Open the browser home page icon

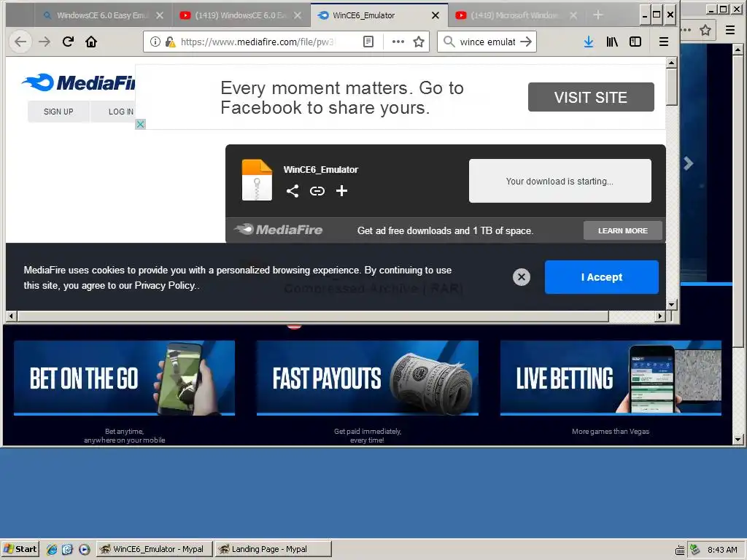click(91, 42)
